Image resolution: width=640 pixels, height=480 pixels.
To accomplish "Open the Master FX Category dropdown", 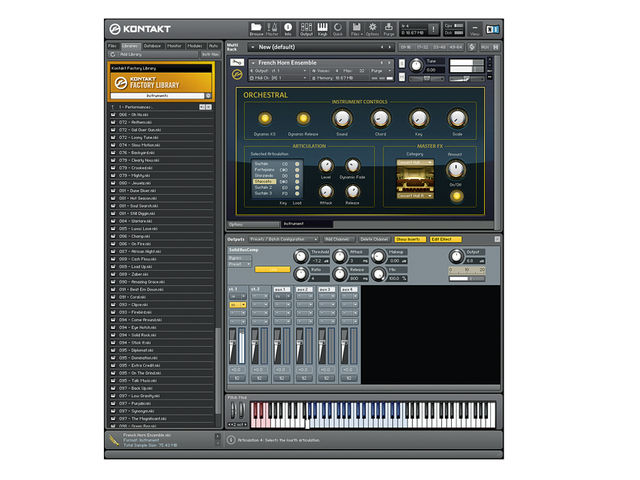I will 415,163.
